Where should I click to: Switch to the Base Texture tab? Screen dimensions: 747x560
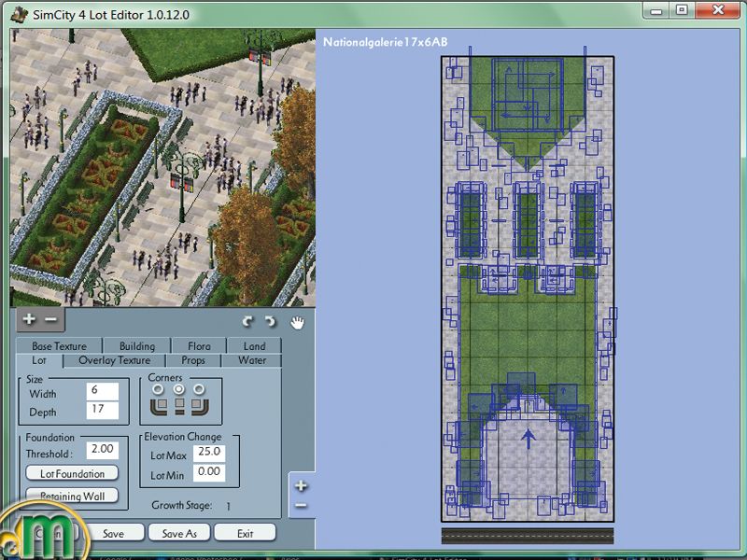(59, 345)
